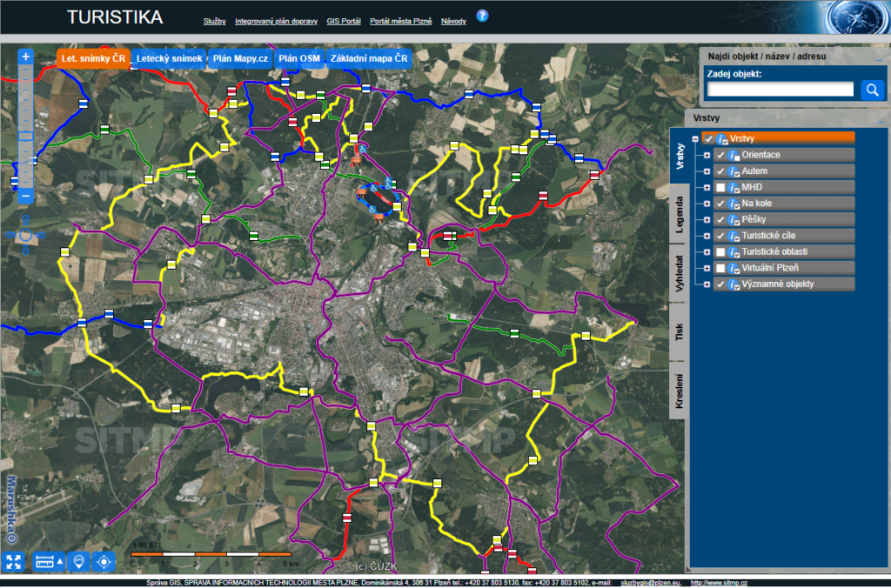Uncheck the Pěšky layer checkbox
The height and width of the screenshot is (588, 891).
pyautogui.click(x=720, y=220)
